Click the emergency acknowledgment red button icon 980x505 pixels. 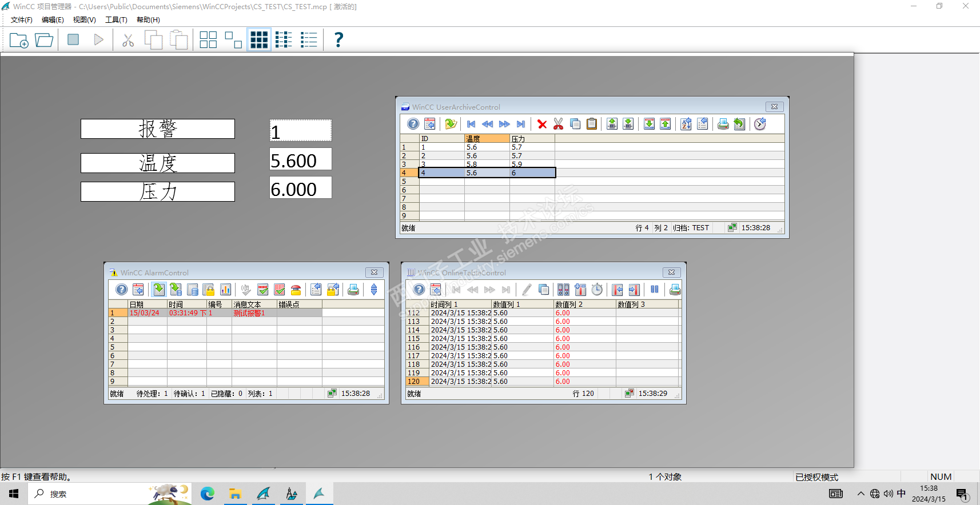pos(296,290)
